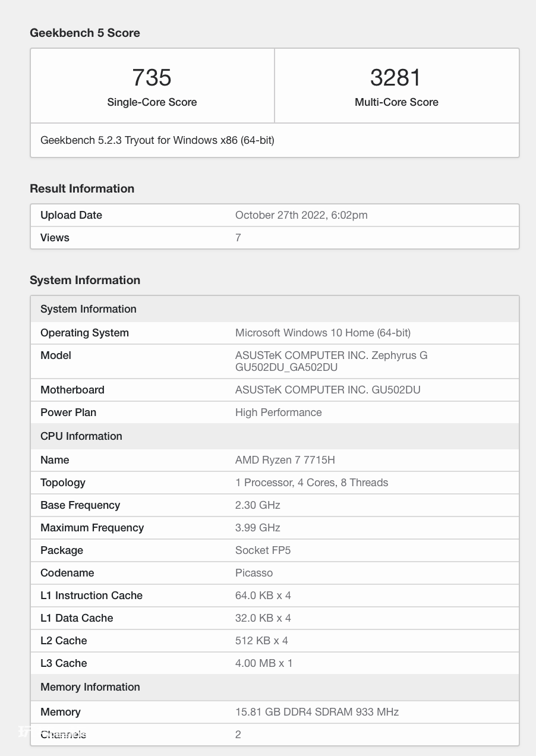This screenshot has width=536, height=756.
Task: Select the Codename row label
Action: click(x=67, y=573)
